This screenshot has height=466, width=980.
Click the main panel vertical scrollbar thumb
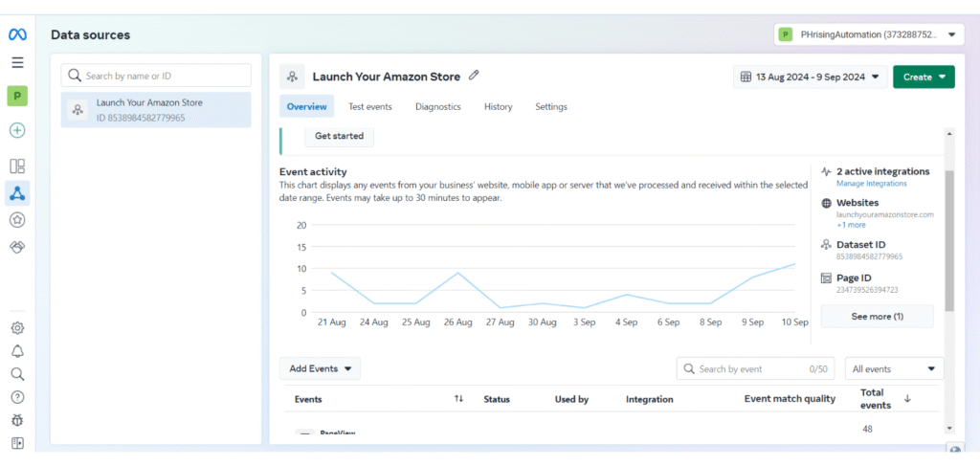pos(949,240)
